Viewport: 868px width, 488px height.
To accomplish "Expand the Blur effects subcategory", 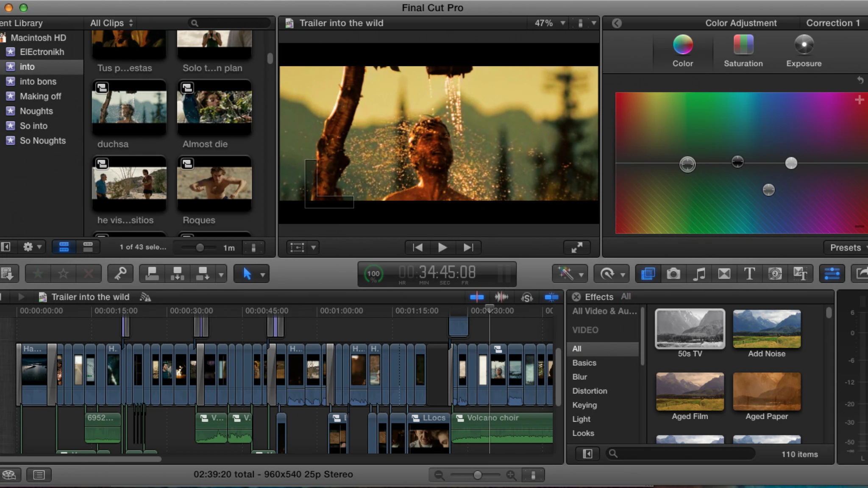I will pyautogui.click(x=579, y=377).
